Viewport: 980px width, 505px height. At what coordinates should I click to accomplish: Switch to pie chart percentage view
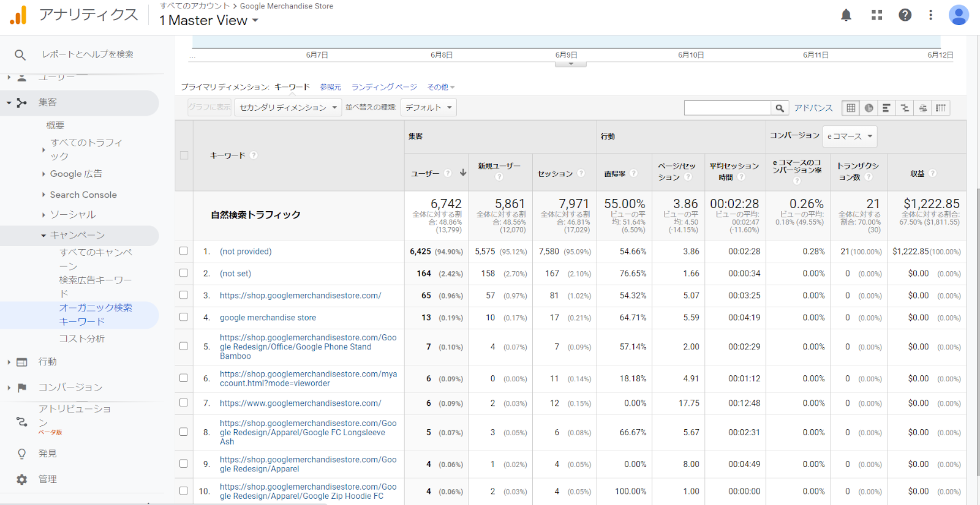point(869,108)
